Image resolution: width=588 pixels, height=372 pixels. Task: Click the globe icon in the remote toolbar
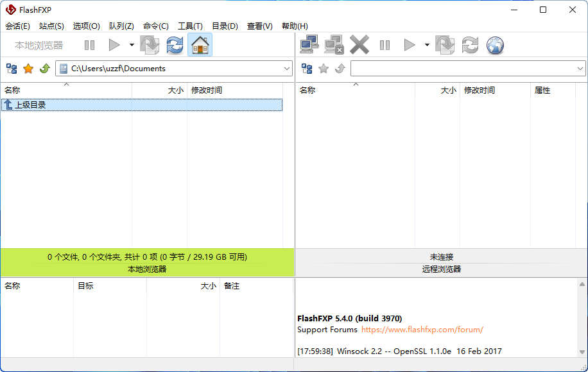(x=495, y=46)
